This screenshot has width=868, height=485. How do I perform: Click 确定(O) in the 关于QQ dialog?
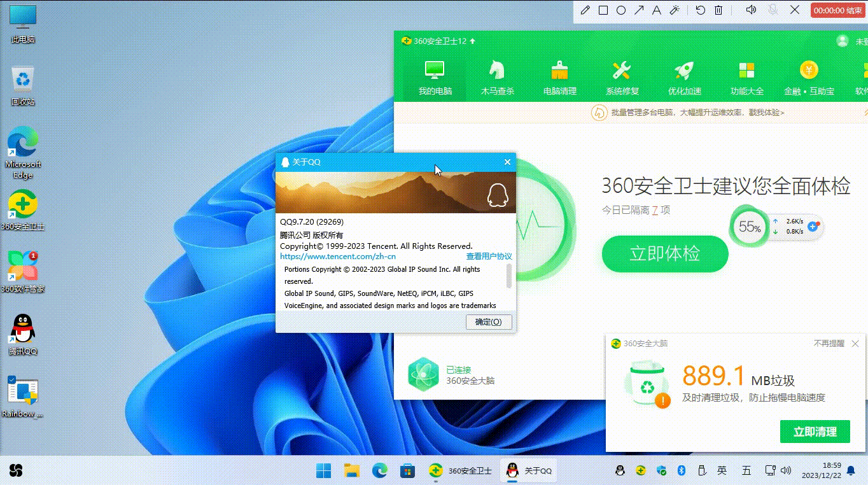click(x=489, y=321)
